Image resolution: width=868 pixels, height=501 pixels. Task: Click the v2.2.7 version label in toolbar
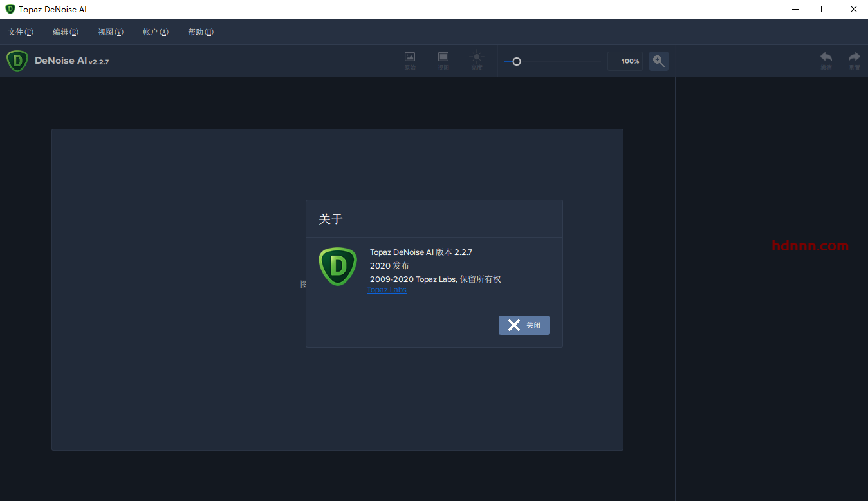(99, 62)
